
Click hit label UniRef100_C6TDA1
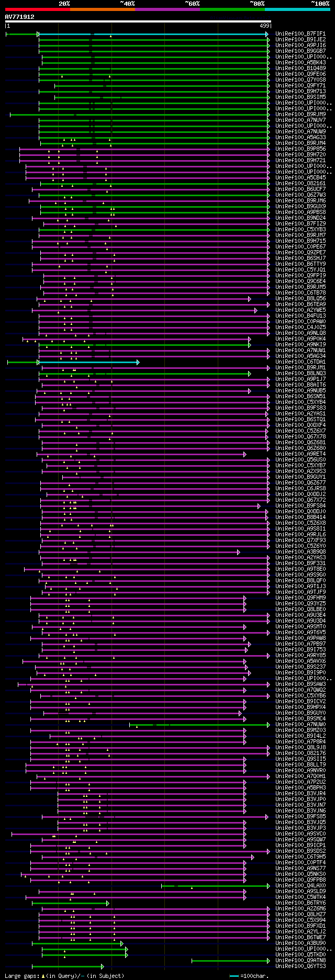[x=300, y=362]
